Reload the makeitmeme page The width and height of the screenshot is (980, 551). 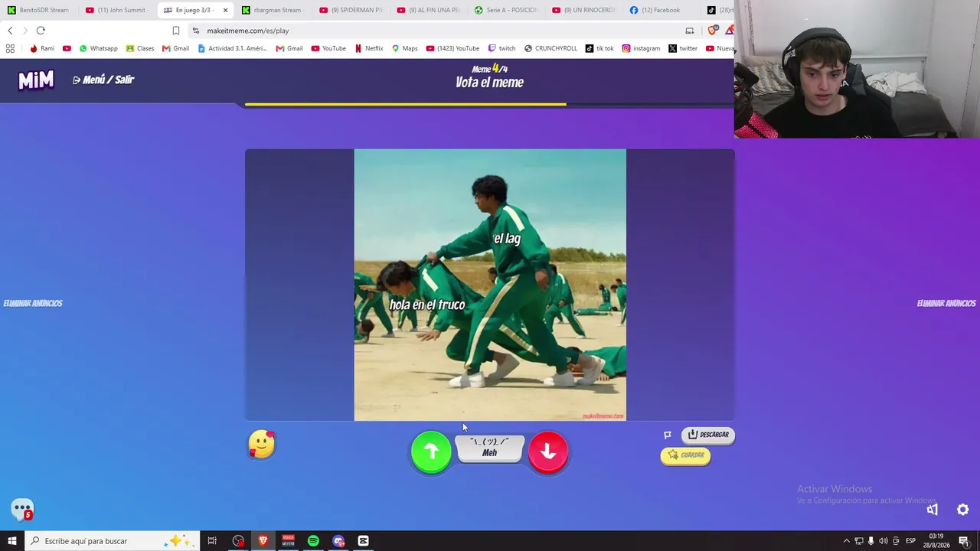(x=41, y=31)
